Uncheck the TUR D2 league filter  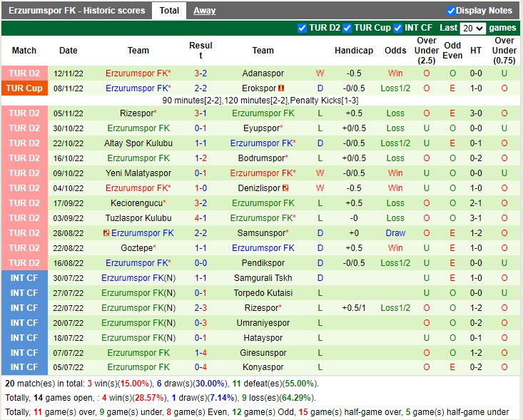click(303, 28)
